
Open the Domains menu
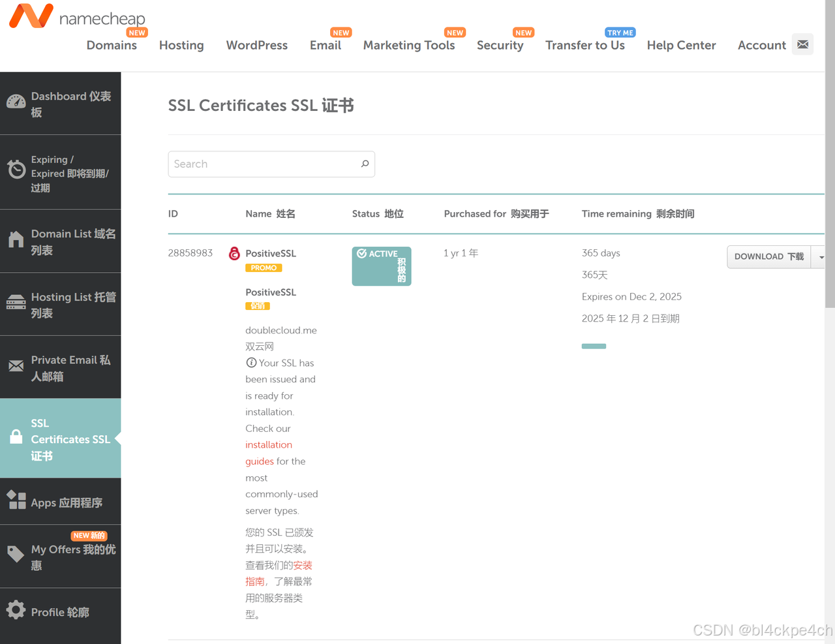click(x=112, y=45)
